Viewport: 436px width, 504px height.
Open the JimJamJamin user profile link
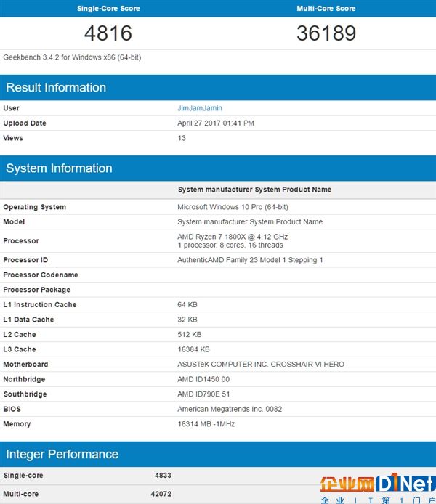tap(200, 108)
